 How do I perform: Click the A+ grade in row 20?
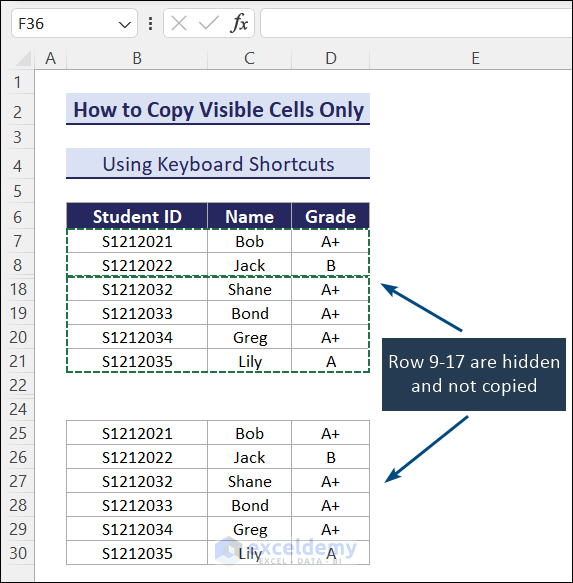[331, 338]
